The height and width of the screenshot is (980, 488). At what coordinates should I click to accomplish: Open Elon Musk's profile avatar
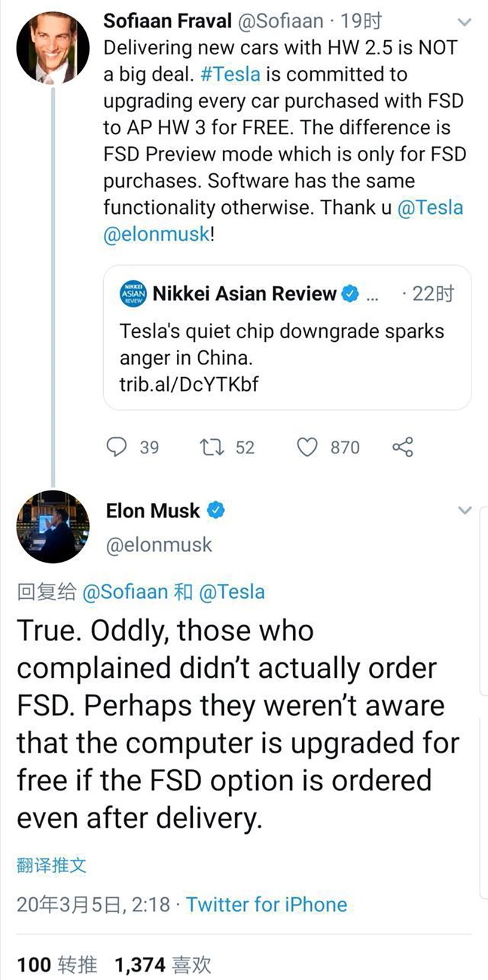click(x=52, y=526)
